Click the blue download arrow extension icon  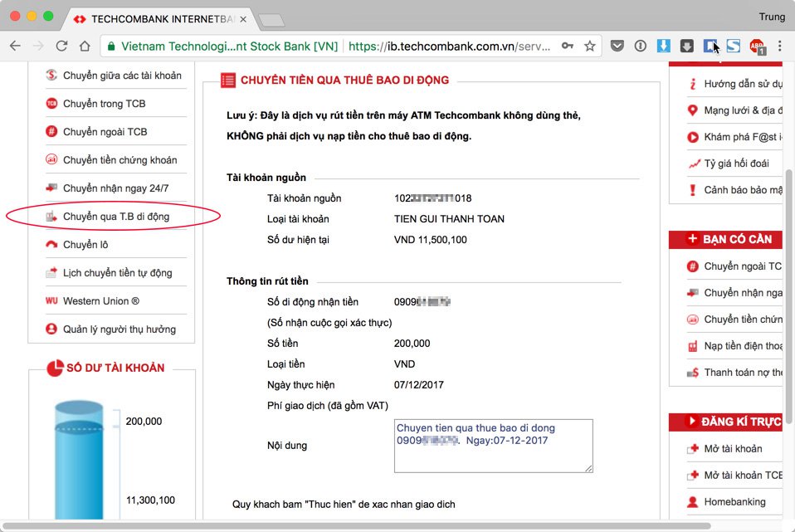(663, 46)
